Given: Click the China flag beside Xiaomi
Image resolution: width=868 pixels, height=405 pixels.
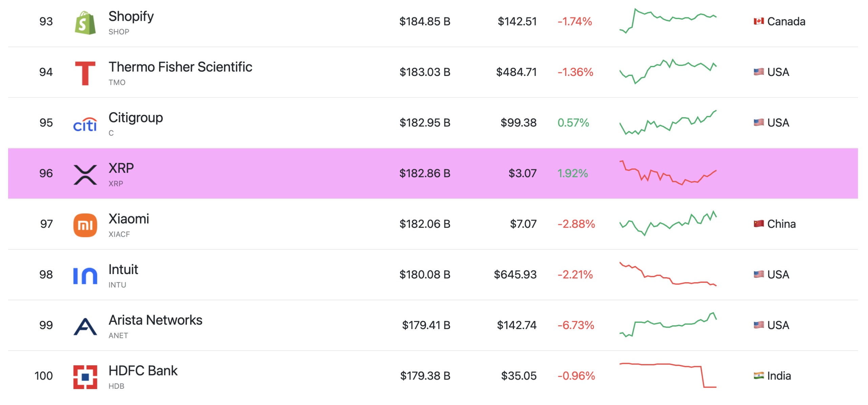Looking at the screenshot, I should (x=759, y=224).
